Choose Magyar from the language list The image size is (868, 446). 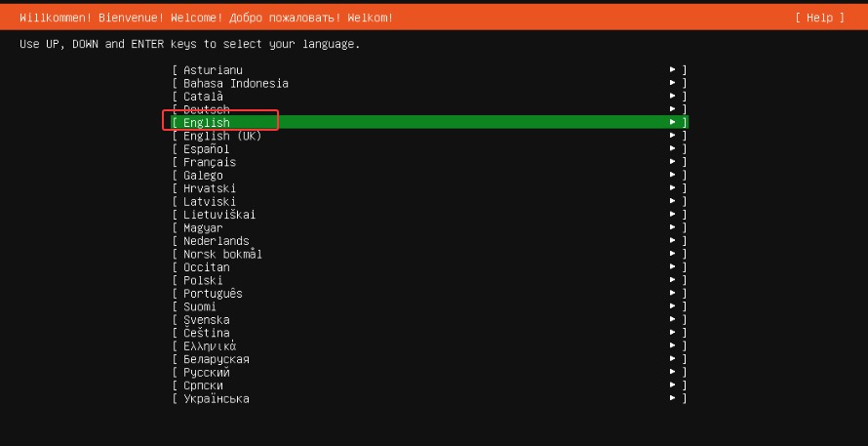(203, 228)
